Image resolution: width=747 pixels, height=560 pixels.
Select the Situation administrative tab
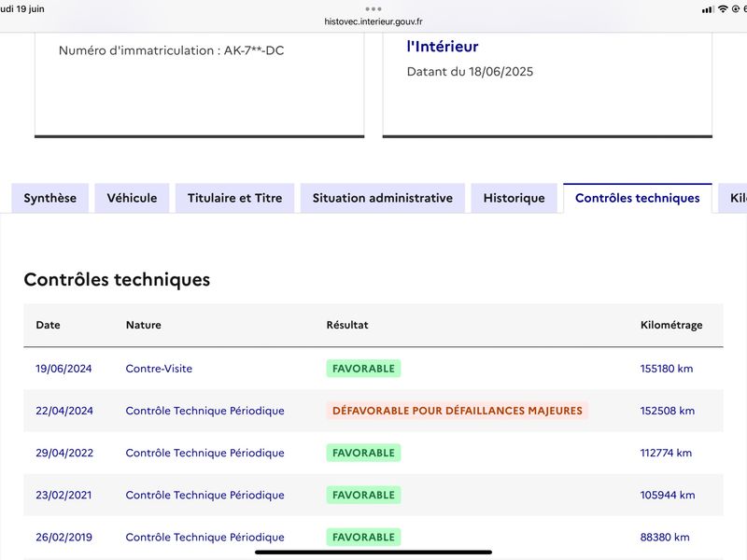[383, 198]
